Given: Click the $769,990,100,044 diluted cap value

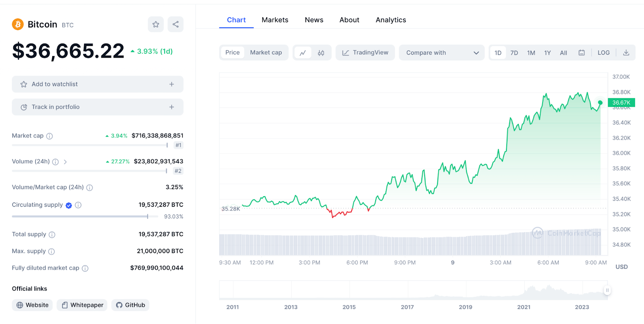Looking at the screenshot, I should 157,268.
